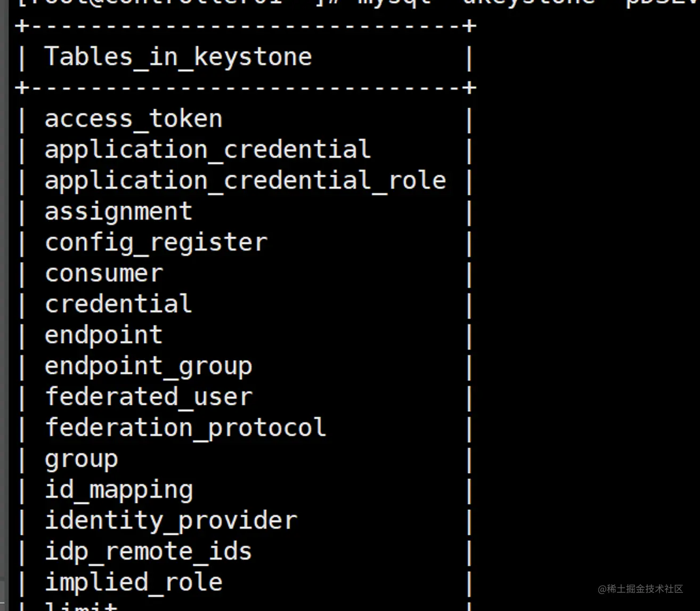Click the id_mapping table name
700x611 pixels.
[118, 491]
